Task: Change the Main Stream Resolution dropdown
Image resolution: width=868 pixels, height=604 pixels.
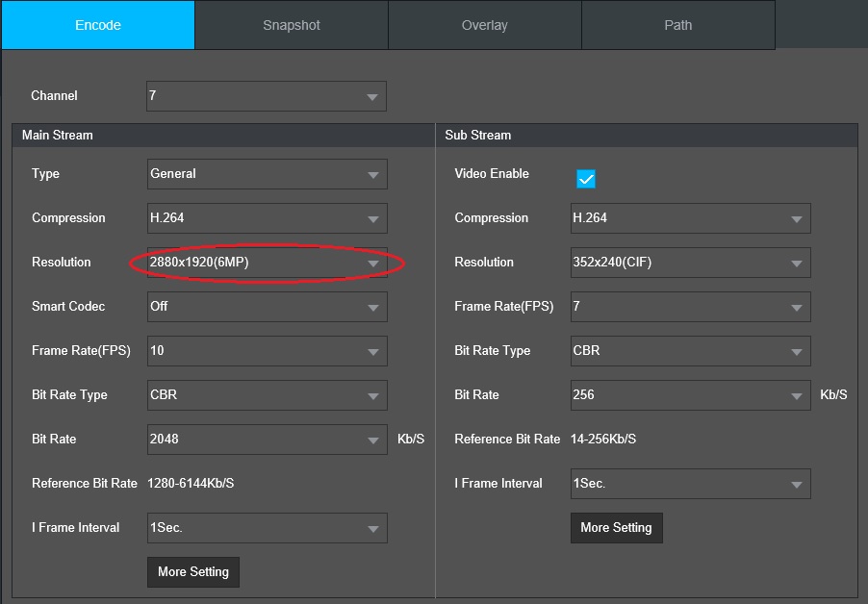Action: tap(267, 263)
